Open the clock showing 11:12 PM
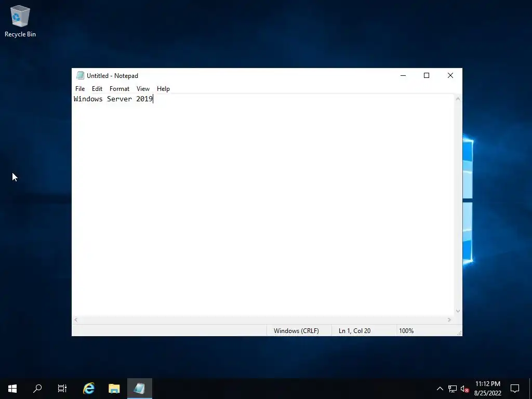Screen dimensions: 532x399 (x=487, y=389)
